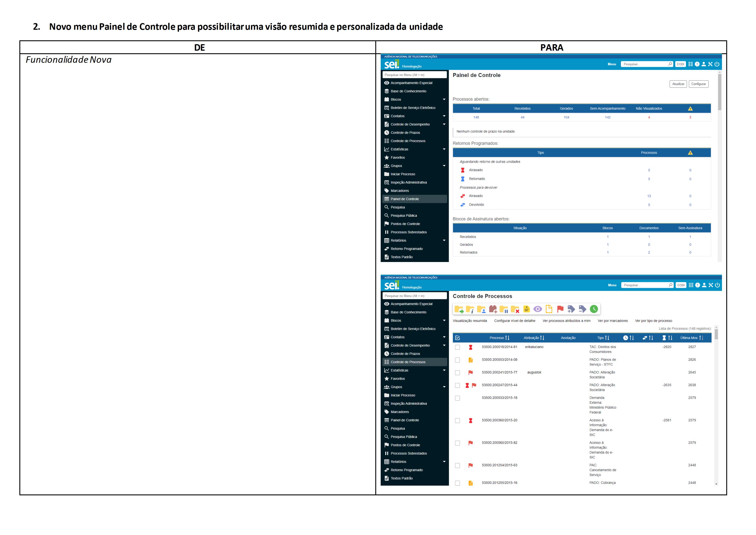Click the process list vertical scrollbar thumb
This screenshot has width=756, height=535.
pyautogui.click(x=716, y=334)
